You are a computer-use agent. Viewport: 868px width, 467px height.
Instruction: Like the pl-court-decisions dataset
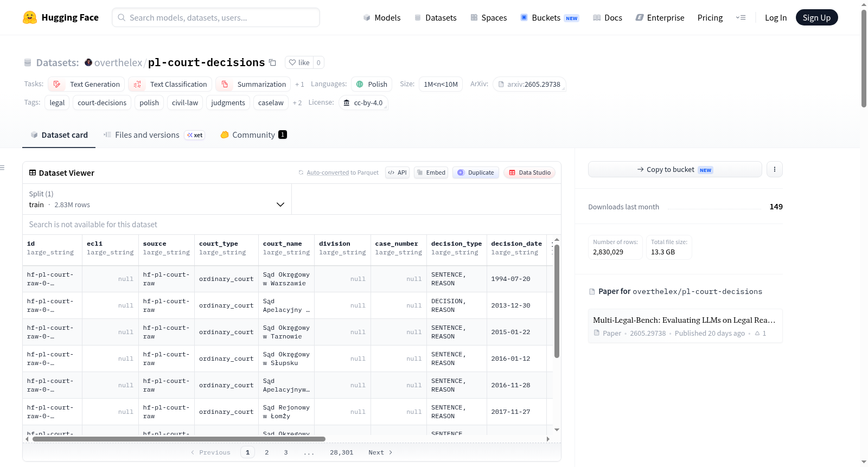299,62
